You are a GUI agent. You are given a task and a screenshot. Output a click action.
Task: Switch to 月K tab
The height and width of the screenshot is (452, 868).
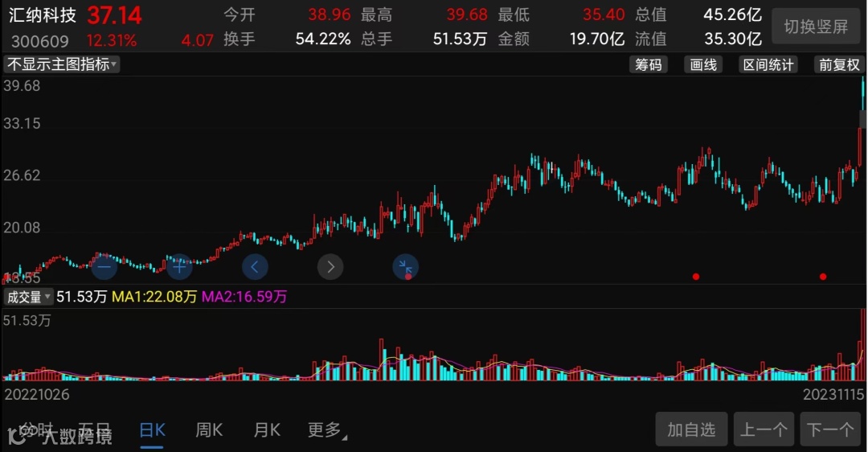[267, 429]
